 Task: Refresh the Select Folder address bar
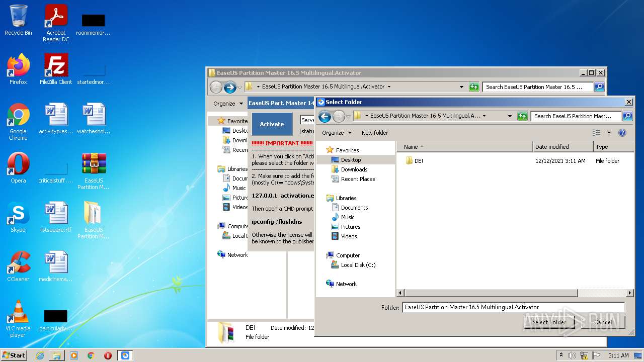(522, 116)
